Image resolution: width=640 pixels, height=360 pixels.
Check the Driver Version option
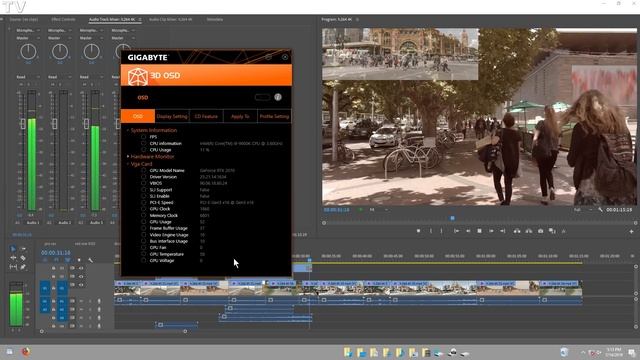click(x=143, y=177)
